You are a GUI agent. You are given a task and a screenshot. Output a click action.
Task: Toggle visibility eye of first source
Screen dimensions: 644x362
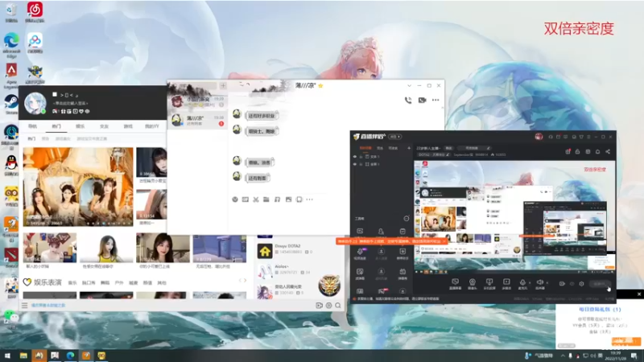355,156
